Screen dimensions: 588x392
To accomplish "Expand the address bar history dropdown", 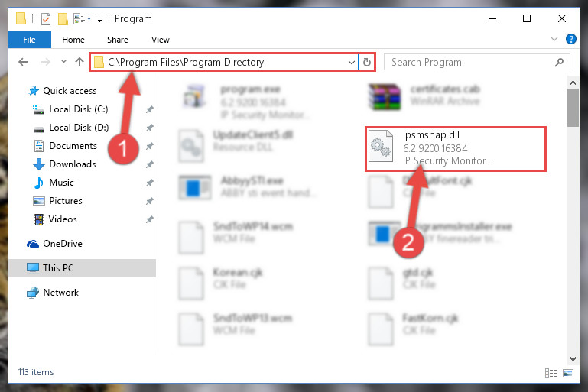I will (x=352, y=62).
